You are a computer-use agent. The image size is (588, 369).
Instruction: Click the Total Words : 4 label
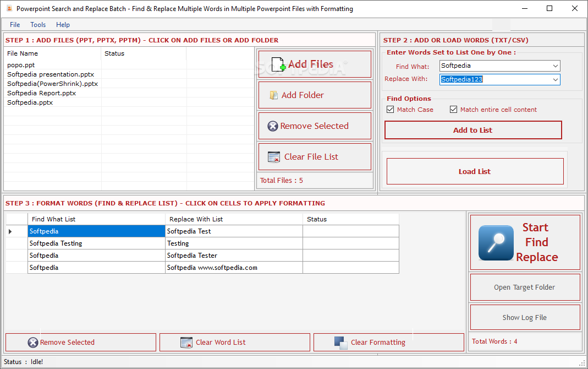(x=494, y=341)
